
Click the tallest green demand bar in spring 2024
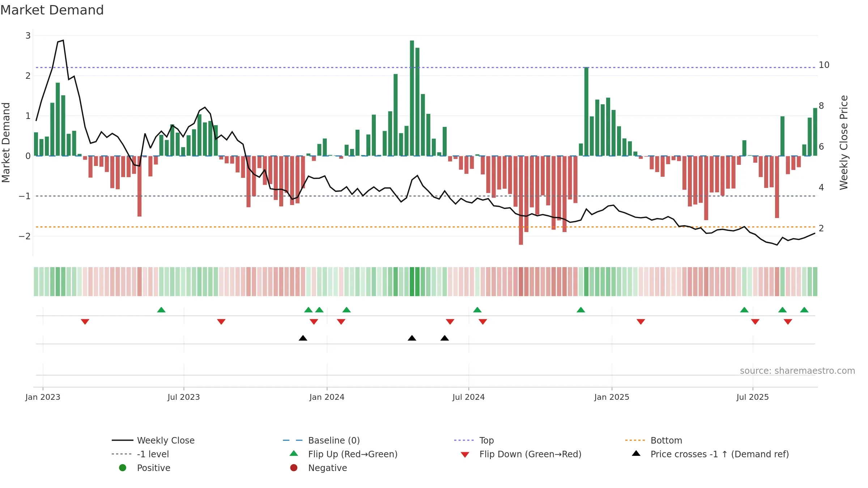(412, 98)
